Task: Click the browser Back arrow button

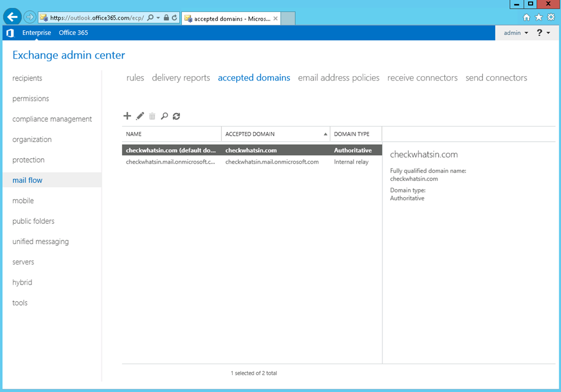Action: pos(12,17)
